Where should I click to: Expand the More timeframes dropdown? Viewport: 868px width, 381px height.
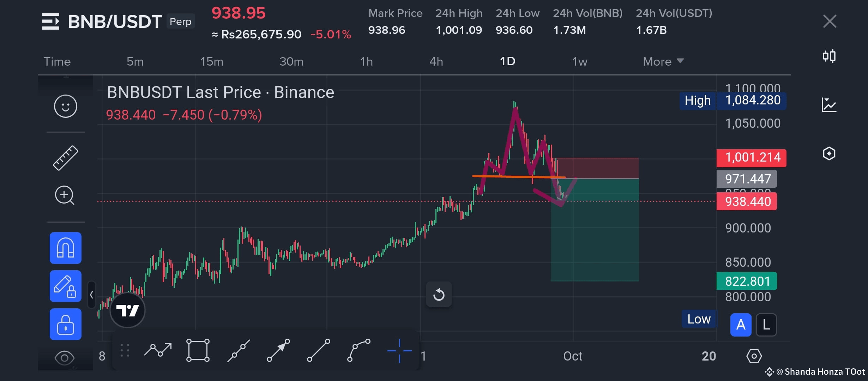pyautogui.click(x=663, y=62)
